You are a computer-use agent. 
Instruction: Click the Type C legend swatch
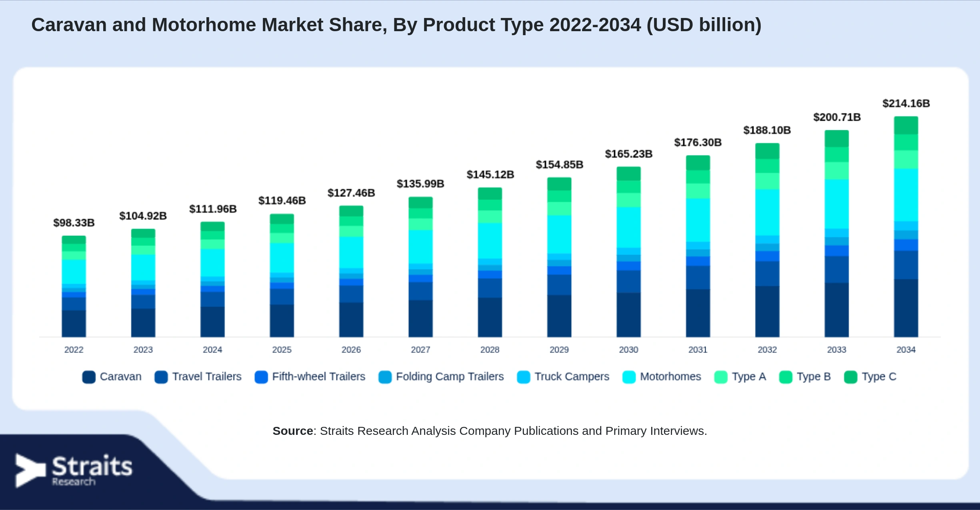(x=851, y=377)
